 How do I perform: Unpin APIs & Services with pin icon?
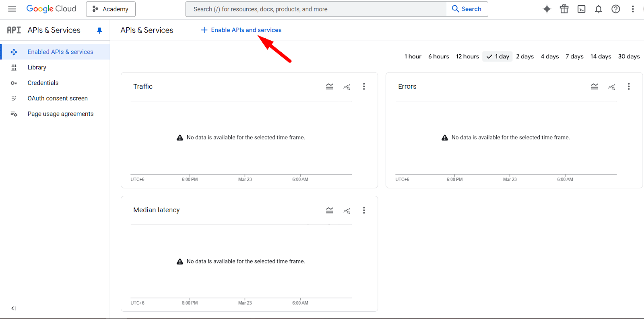point(99,31)
